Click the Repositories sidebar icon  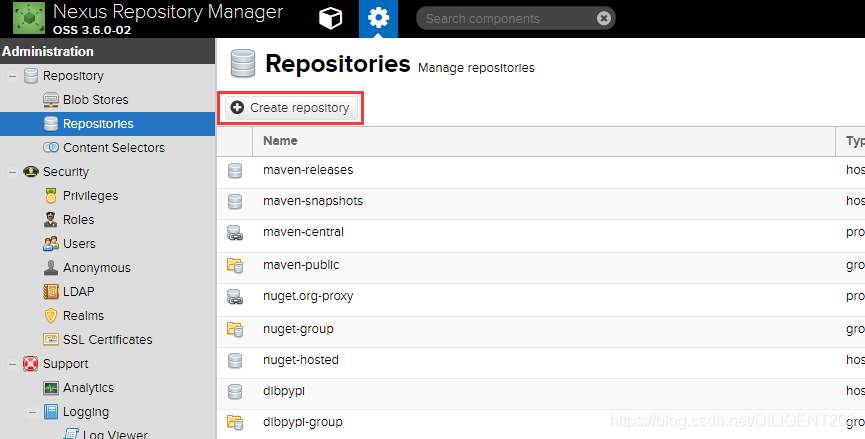point(51,124)
